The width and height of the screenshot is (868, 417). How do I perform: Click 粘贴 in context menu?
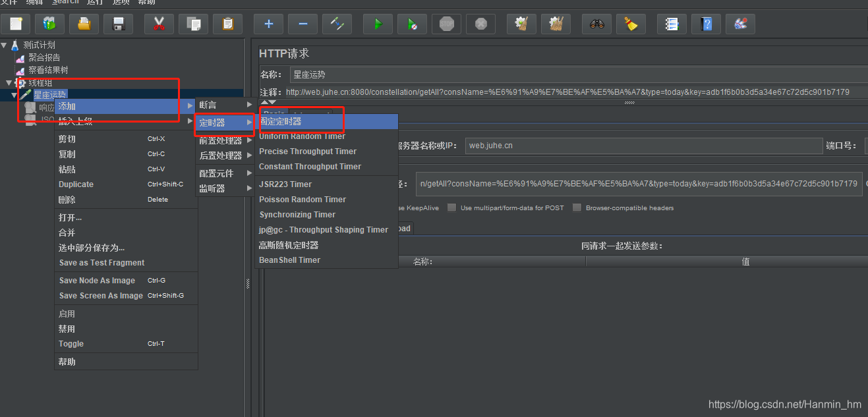[x=126, y=169]
